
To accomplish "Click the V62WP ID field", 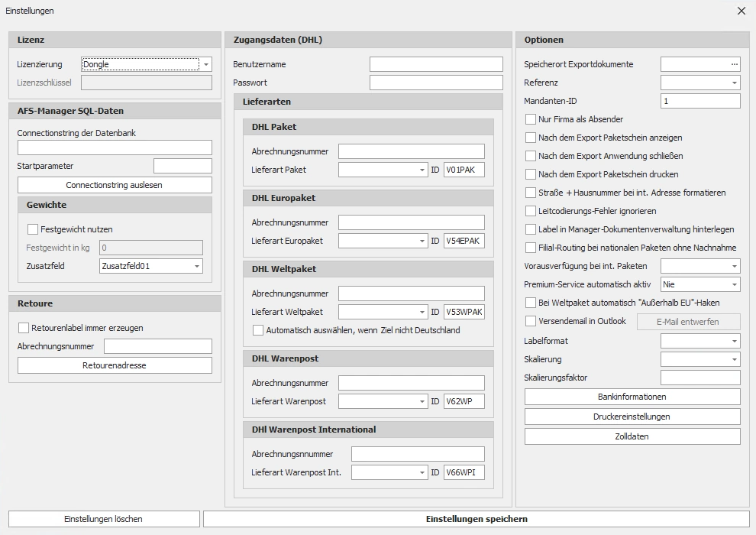I will (464, 401).
